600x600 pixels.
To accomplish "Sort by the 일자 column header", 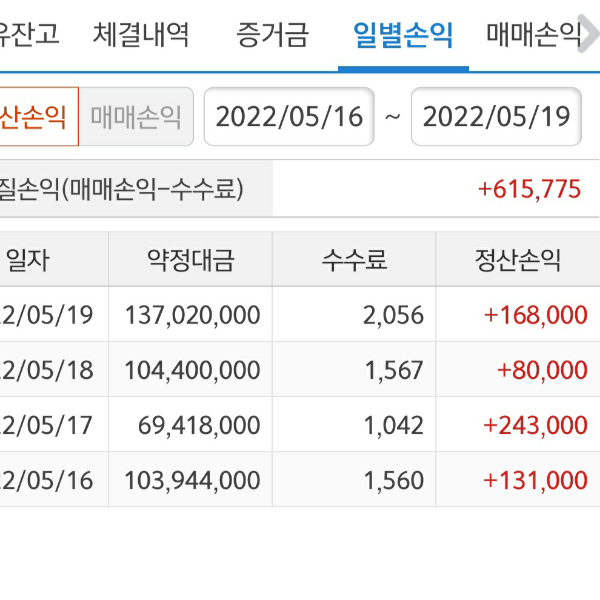I will pos(28,260).
